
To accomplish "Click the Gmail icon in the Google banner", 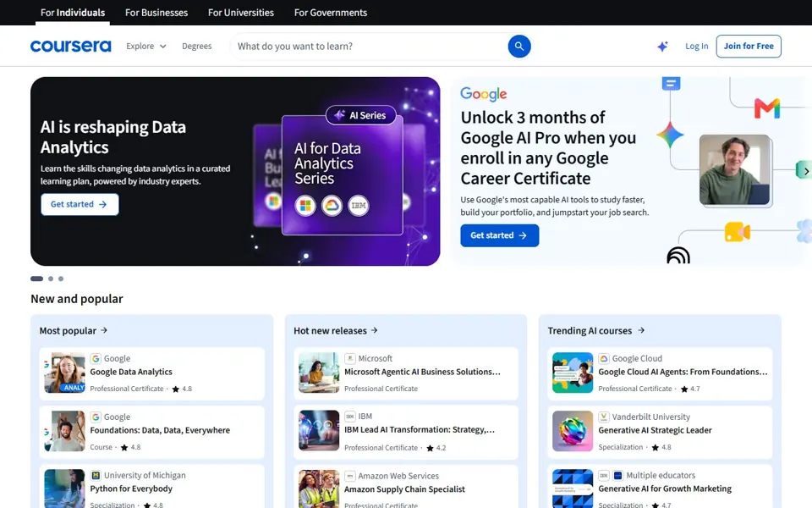I will click(767, 108).
